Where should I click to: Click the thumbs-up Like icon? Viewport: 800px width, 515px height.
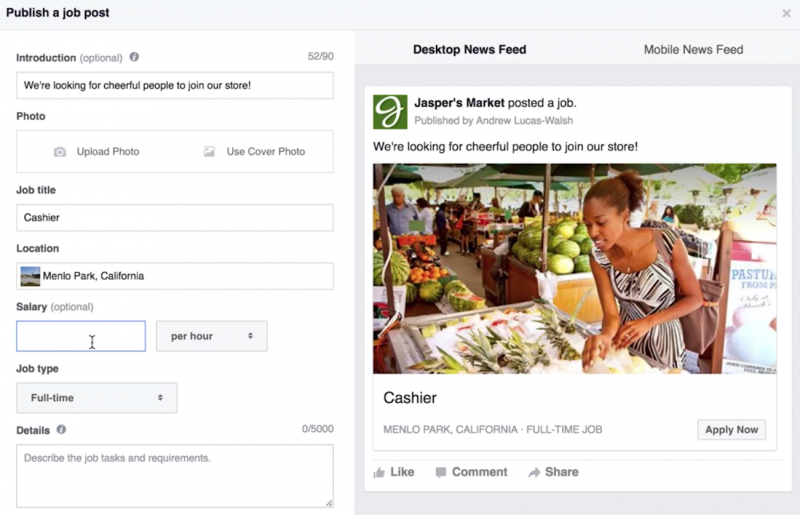point(379,472)
